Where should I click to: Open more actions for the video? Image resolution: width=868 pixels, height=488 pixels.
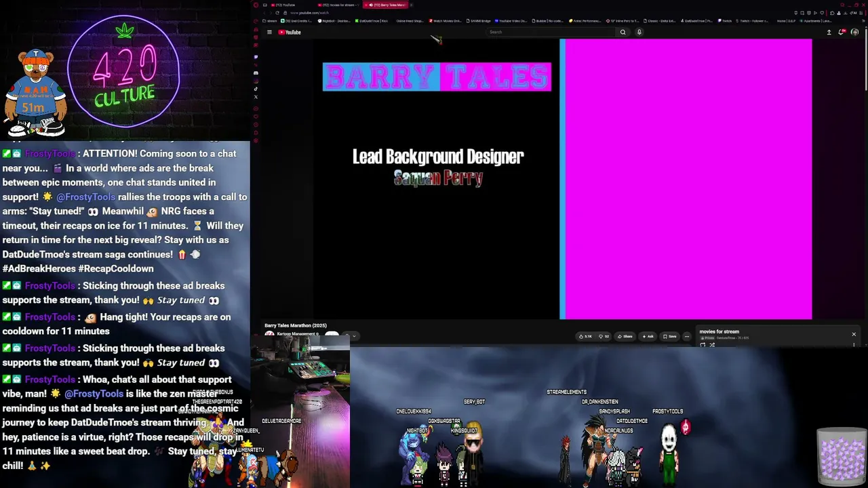[686, 336]
